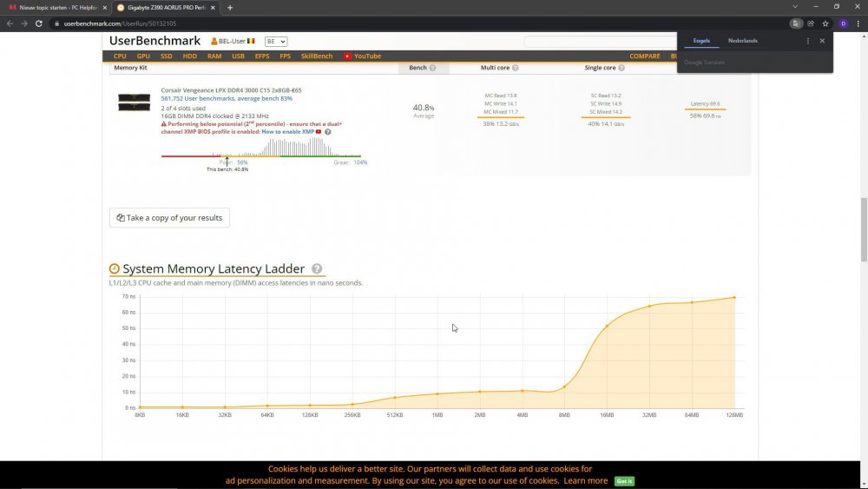Click the help icon after How to enable XMP
Image resolution: width=868 pixels, height=489 pixels.
tap(328, 132)
